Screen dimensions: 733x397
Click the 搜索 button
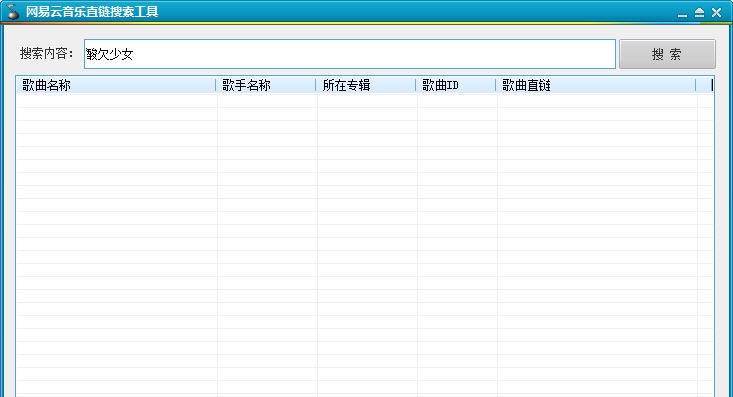click(667, 54)
